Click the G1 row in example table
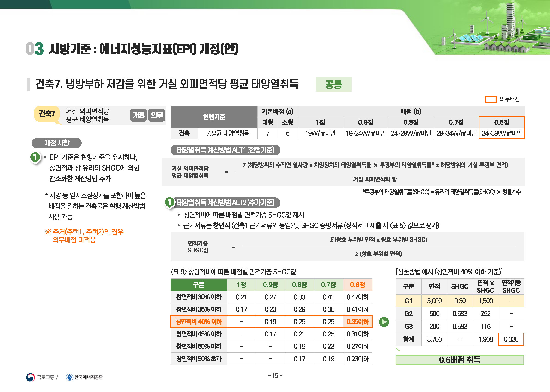The height and width of the screenshot is (392, 550). pos(408,301)
